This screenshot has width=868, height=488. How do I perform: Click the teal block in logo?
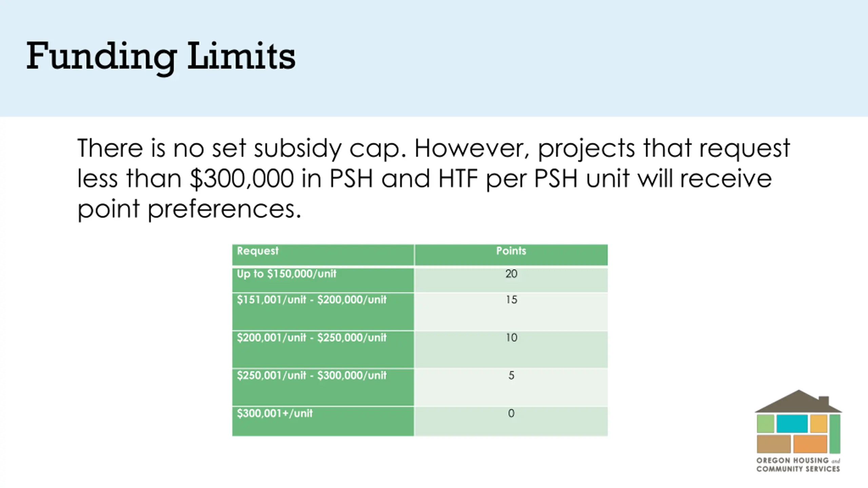tap(792, 424)
